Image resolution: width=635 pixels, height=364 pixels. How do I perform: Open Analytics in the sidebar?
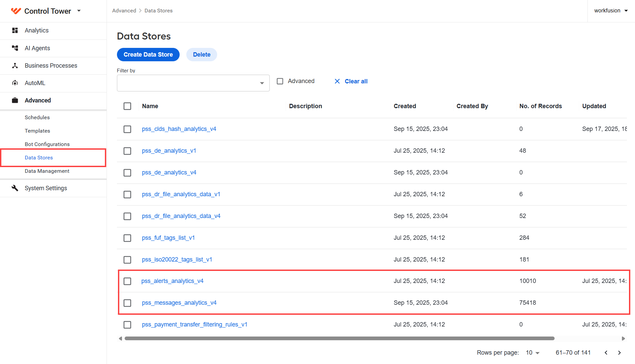(x=53, y=30)
